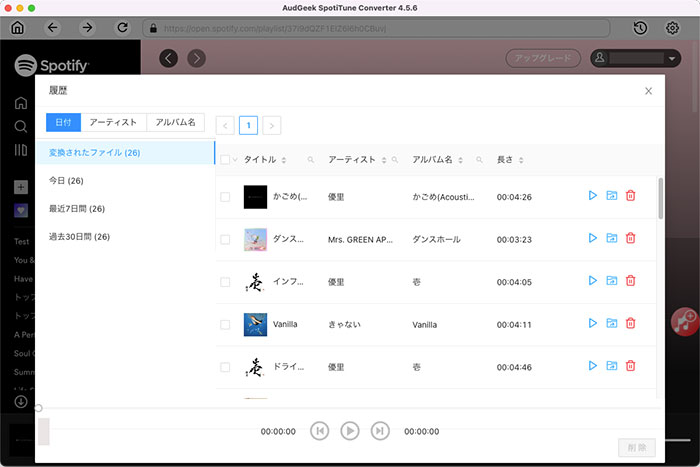The width and height of the screenshot is (700, 467).
Task: Play the かごめ track by 優里
Action: 592,196
